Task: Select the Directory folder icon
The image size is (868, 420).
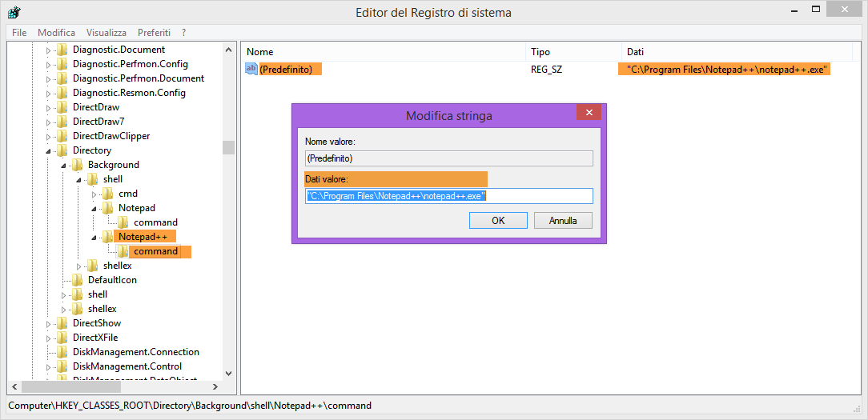Action: click(x=62, y=150)
